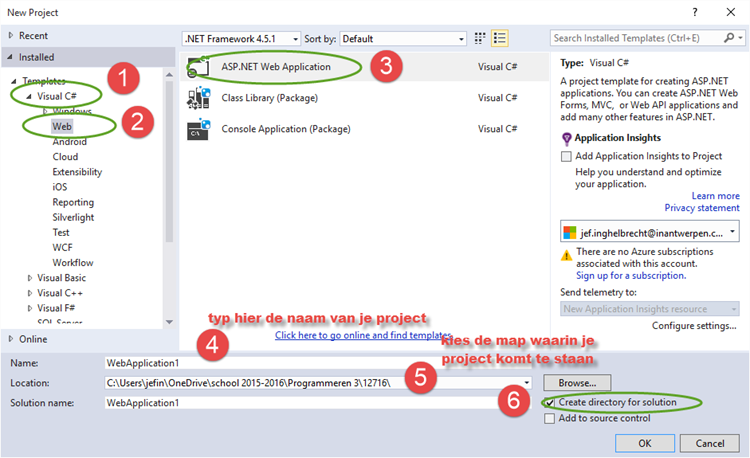The image size is (750, 458).
Task: Open the Location path dropdown arrow
Action: [x=527, y=383]
